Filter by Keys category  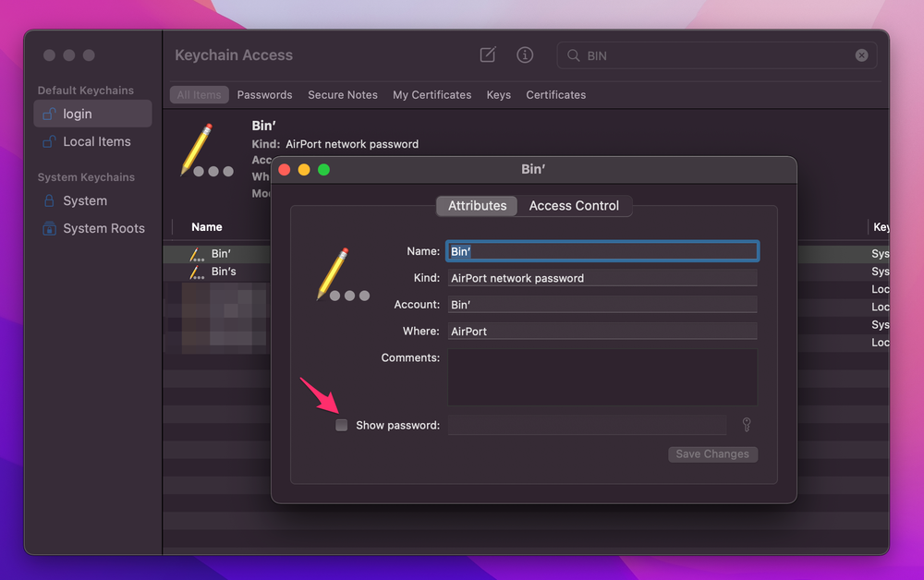(x=499, y=95)
